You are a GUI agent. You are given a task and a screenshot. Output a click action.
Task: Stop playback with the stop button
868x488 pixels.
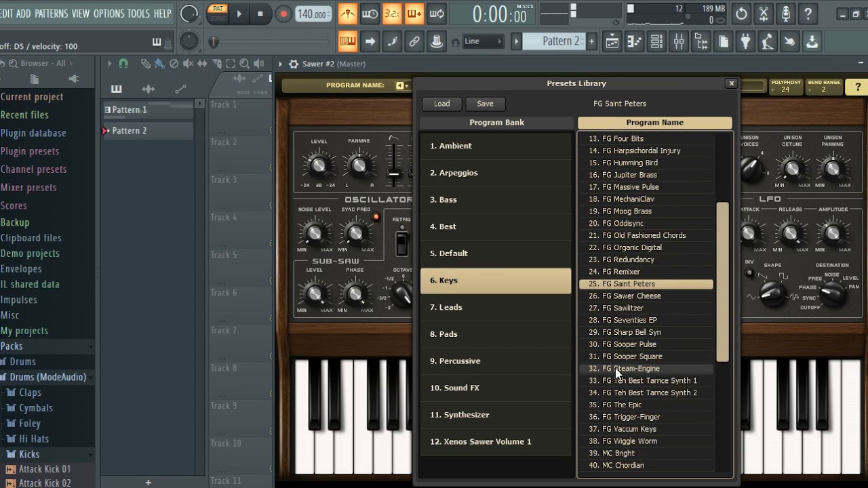[260, 14]
